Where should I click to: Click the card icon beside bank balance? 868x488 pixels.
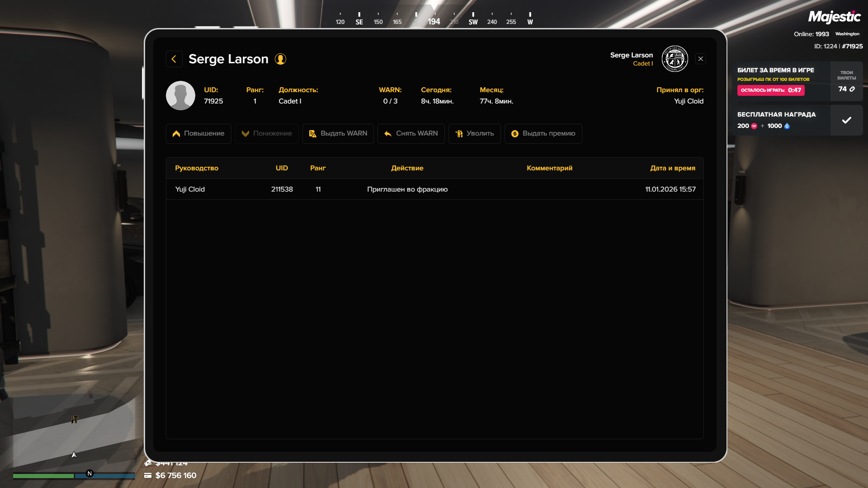pyautogui.click(x=148, y=475)
